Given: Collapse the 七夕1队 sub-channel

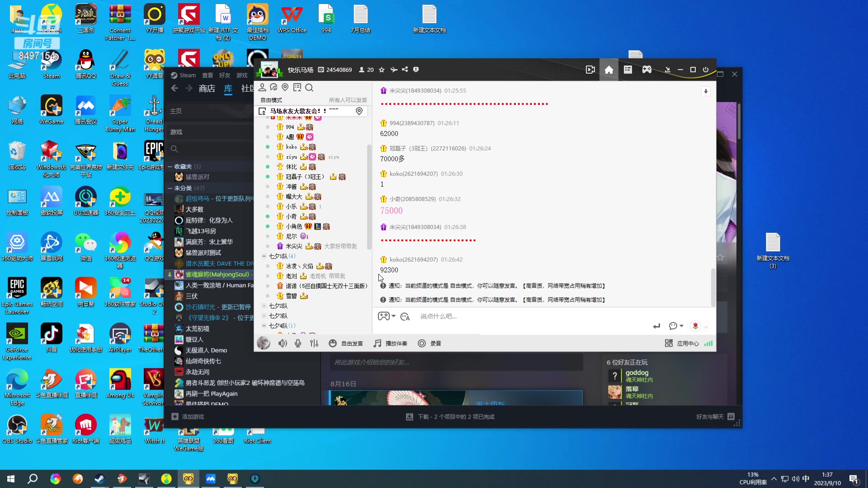Looking at the screenshot, I should [264, 256].
